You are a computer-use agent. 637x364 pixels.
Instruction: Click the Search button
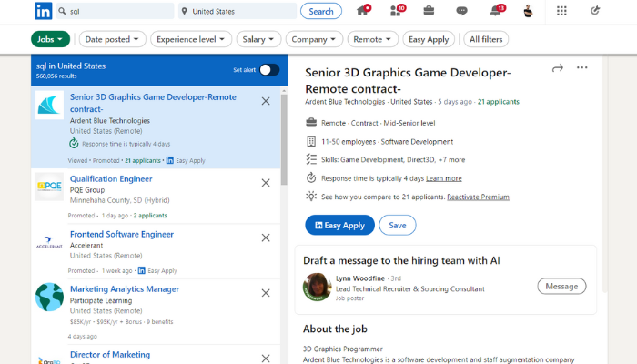coord(321,11)
